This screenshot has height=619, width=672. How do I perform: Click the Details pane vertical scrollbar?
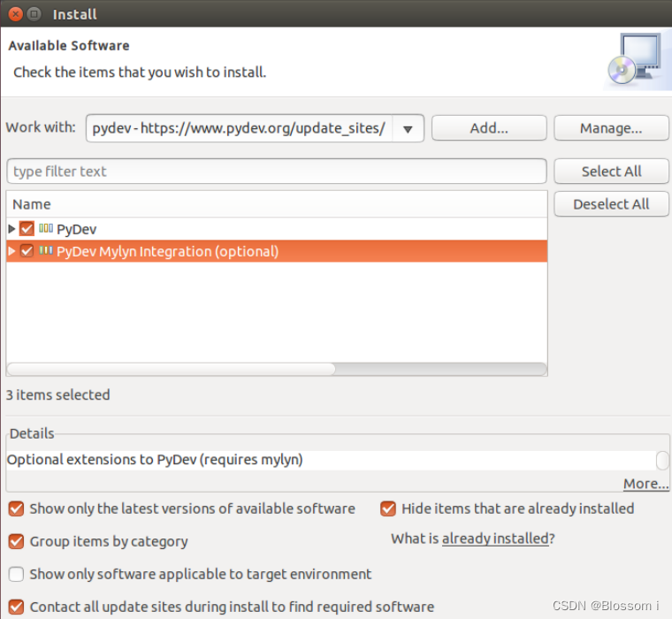point(662,461)
